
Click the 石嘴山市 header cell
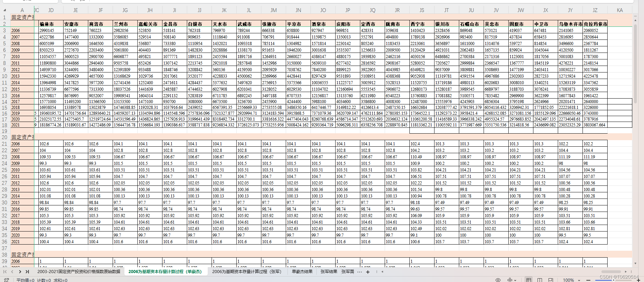click(x=471, y=24)
